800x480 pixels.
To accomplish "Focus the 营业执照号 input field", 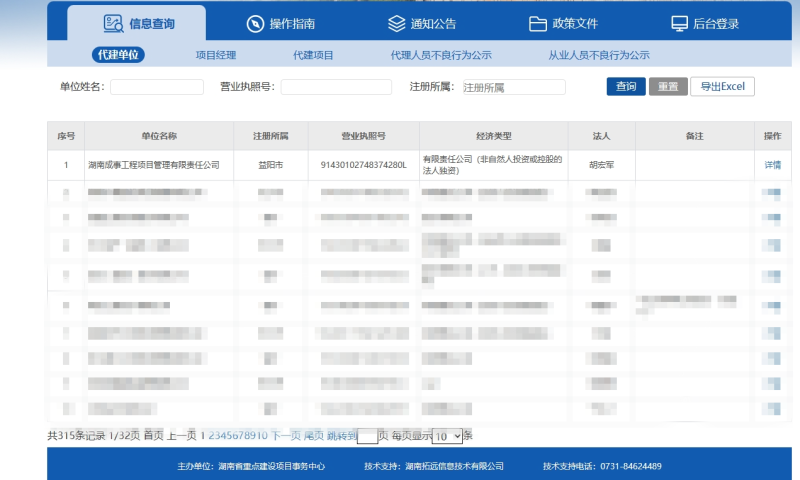I will tap(335, 87).
